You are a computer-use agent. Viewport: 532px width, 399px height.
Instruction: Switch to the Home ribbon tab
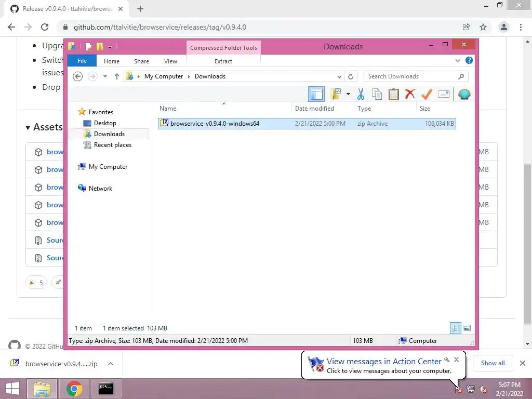click(112, 61)
